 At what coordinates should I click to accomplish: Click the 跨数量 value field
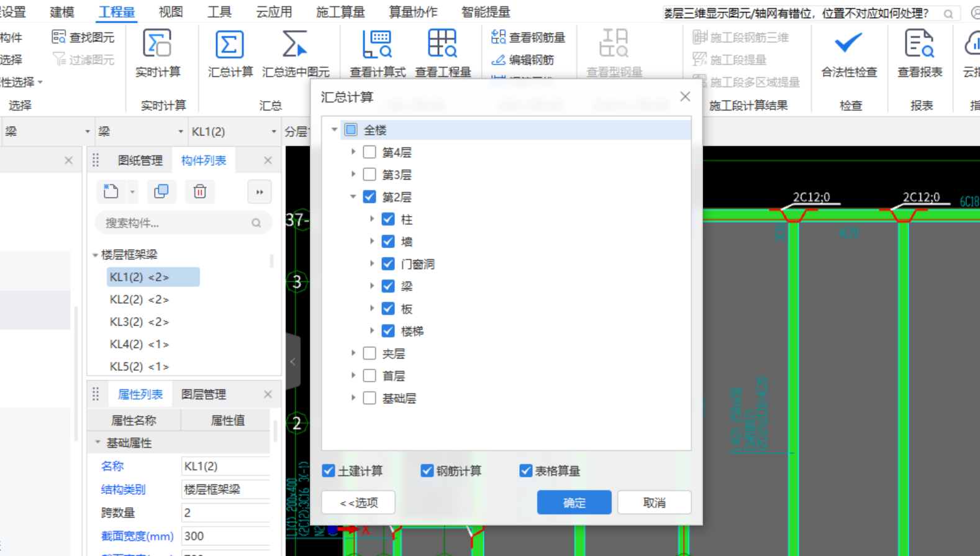[x=225, y=513]
